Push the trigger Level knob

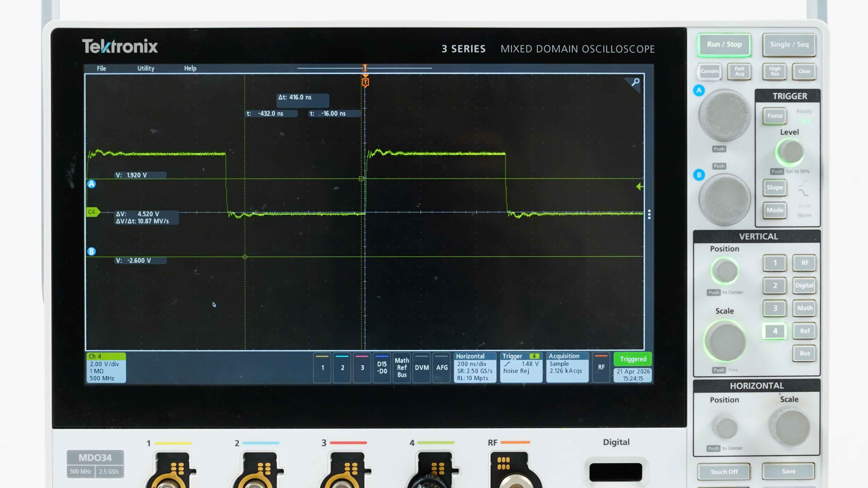(790, 152)
